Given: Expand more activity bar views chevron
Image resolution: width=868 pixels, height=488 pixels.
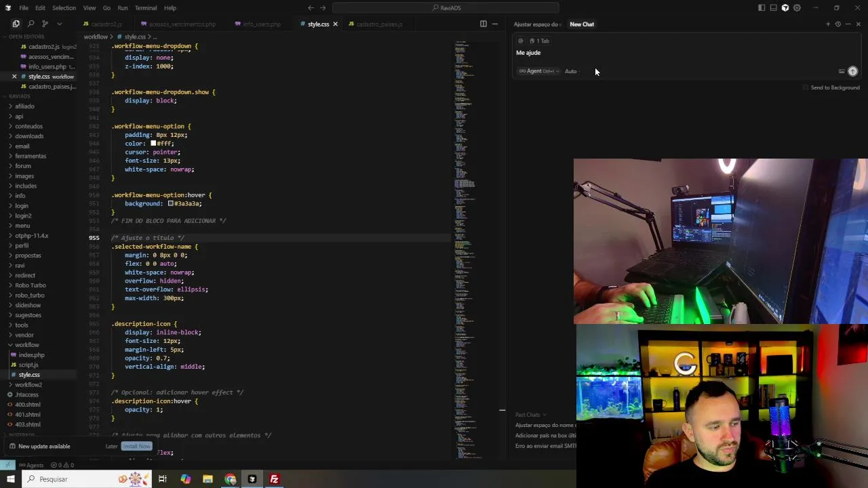Looking at the screenshot, I should pyautogui.click(x=60, y=24).
